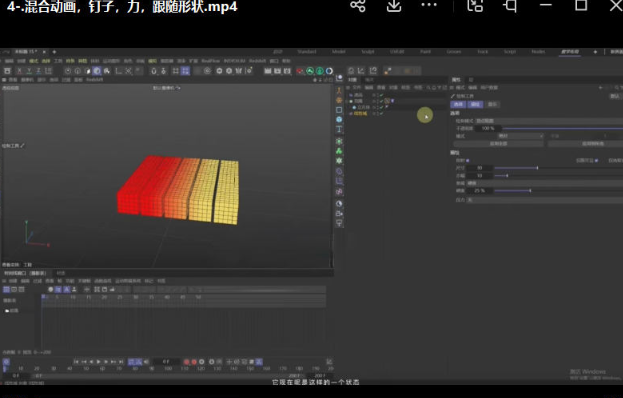Screen dimensions: 623x398
Task: Switch to the Nodes layout tab
Action: (538, 52)
